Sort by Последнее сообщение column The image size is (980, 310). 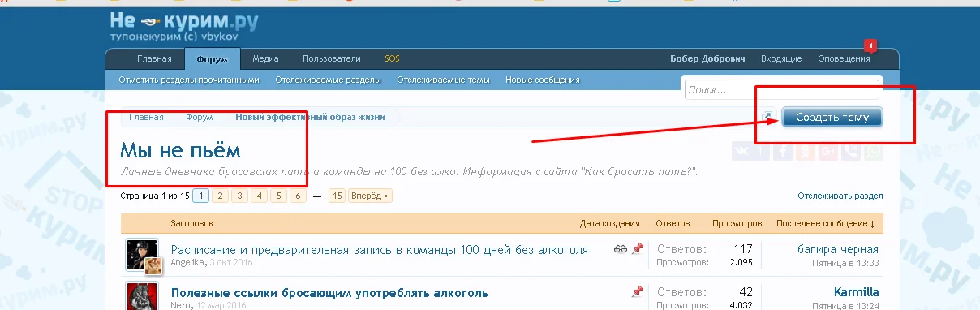(826, 223)
